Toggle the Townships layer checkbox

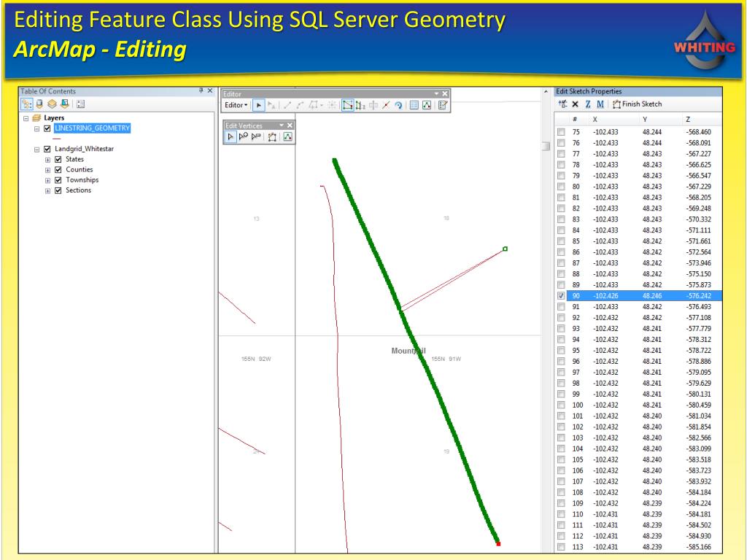point(58,181)
